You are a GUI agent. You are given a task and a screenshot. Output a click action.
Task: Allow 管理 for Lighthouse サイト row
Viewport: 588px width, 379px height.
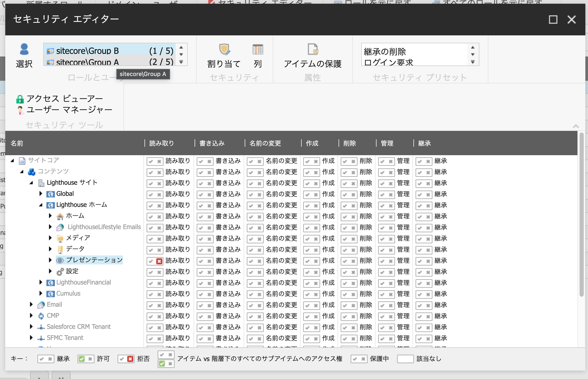[x=382, y=183]
